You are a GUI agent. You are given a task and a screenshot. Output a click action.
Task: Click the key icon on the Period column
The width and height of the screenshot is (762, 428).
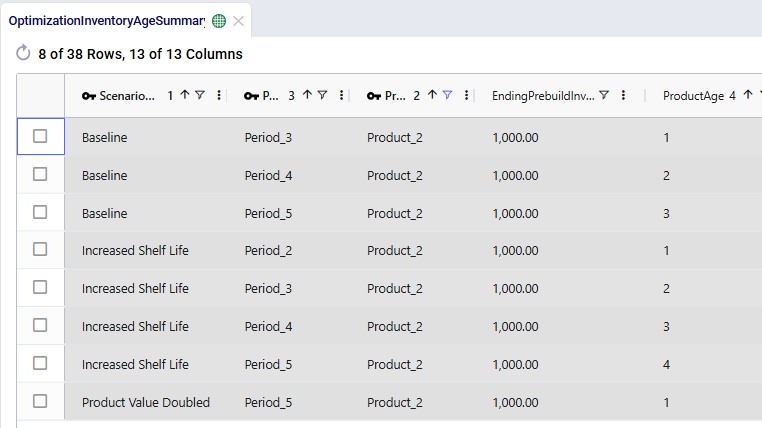(251, 96)
